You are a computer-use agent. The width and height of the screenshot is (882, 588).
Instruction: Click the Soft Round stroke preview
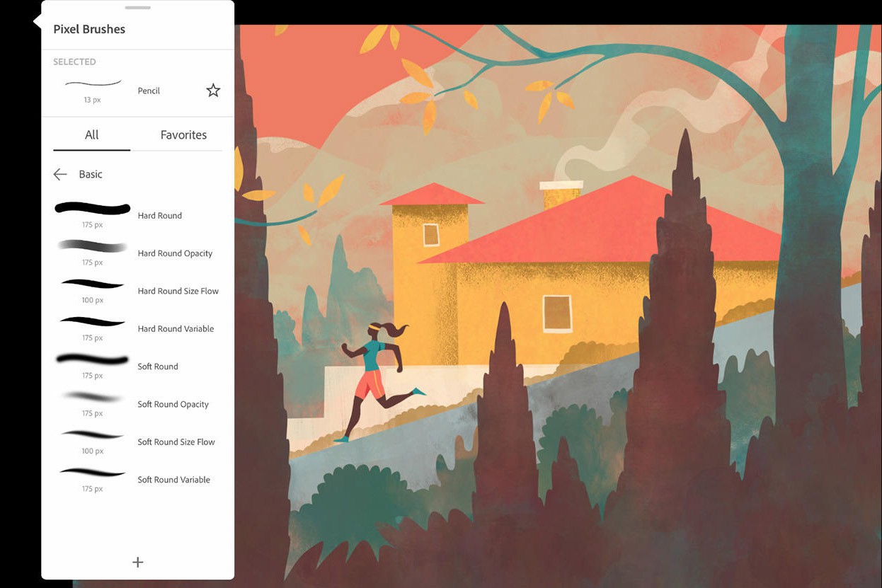[93, 359]
